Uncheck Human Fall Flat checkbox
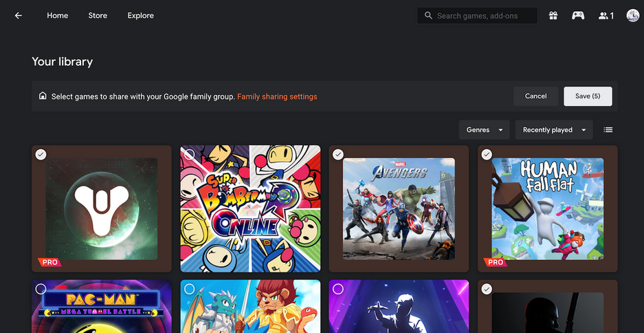 pos(487,155)
